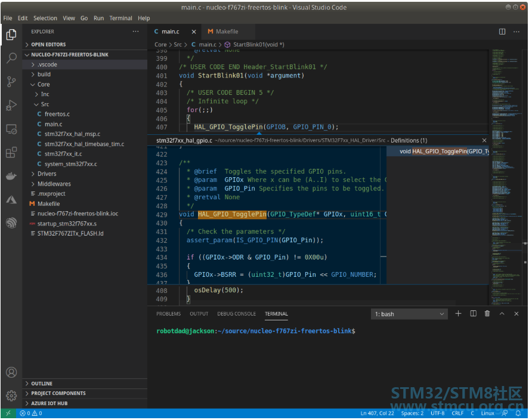Screen dimensions: 529x420
Task: Open notifications bell in status bar
Action: point(518,413)
